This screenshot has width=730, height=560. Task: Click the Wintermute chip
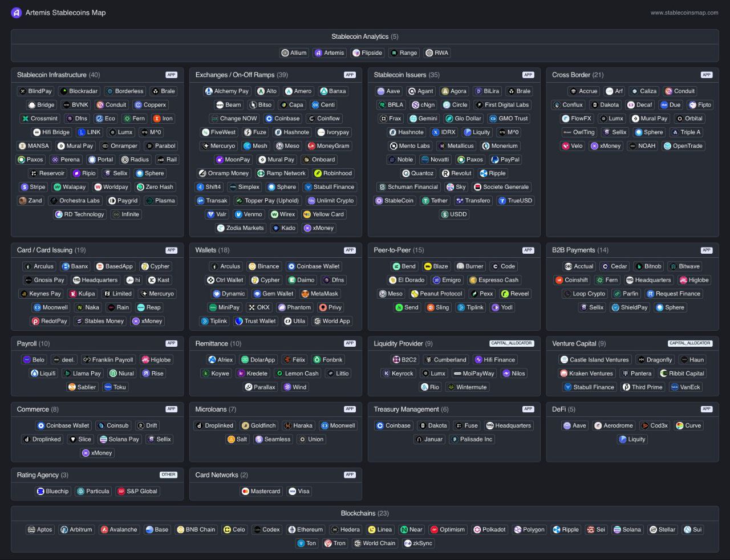(468, 387)
